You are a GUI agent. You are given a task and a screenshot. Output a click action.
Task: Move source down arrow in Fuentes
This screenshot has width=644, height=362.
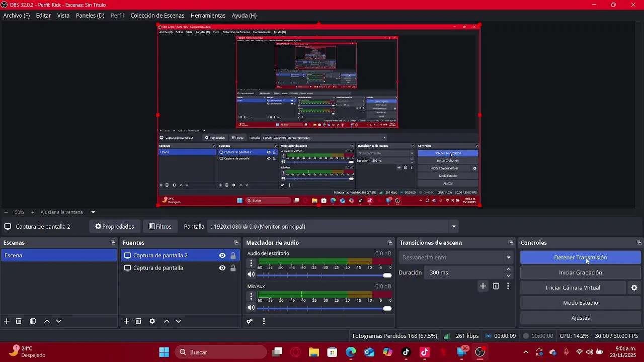coord(178,321)
